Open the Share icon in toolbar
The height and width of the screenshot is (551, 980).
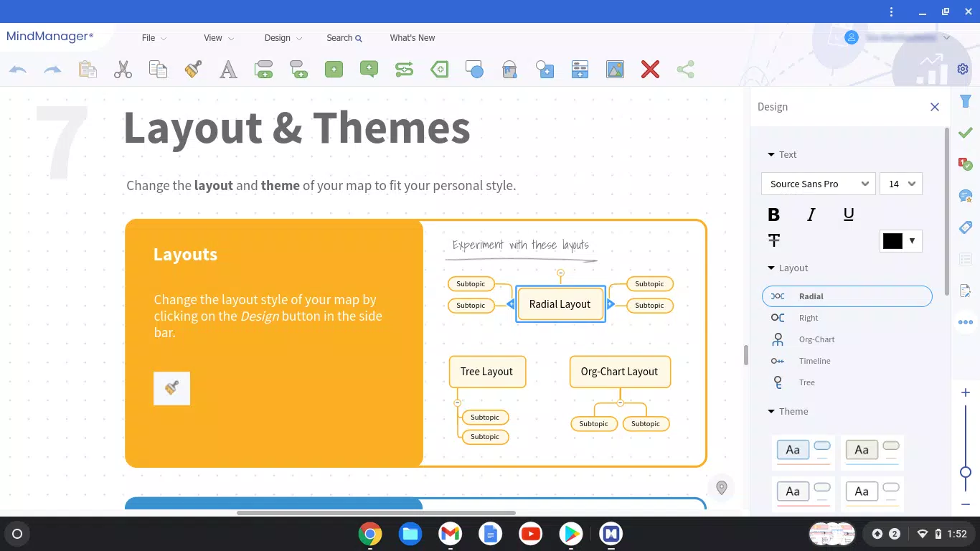pyautogui.click(x=685, y=70)
